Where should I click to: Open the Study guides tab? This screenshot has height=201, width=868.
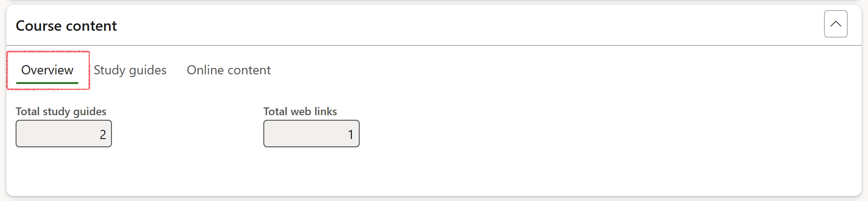click(130, 70)
